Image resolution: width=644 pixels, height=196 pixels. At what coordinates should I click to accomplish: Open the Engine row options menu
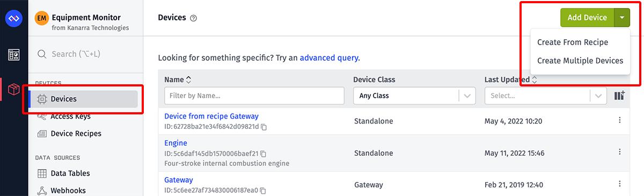pyautogui.click(x=620, y=153)
